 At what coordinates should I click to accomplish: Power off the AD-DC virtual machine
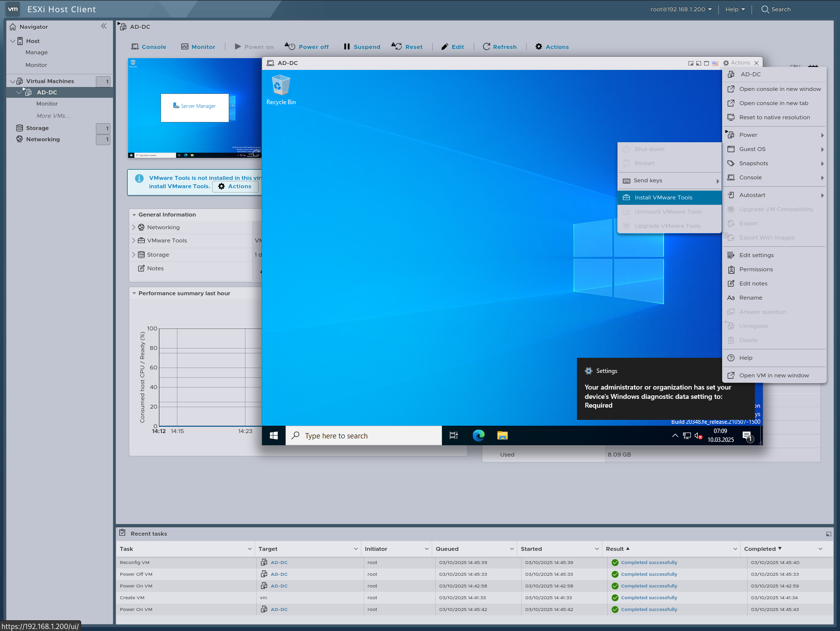point(307,46)
